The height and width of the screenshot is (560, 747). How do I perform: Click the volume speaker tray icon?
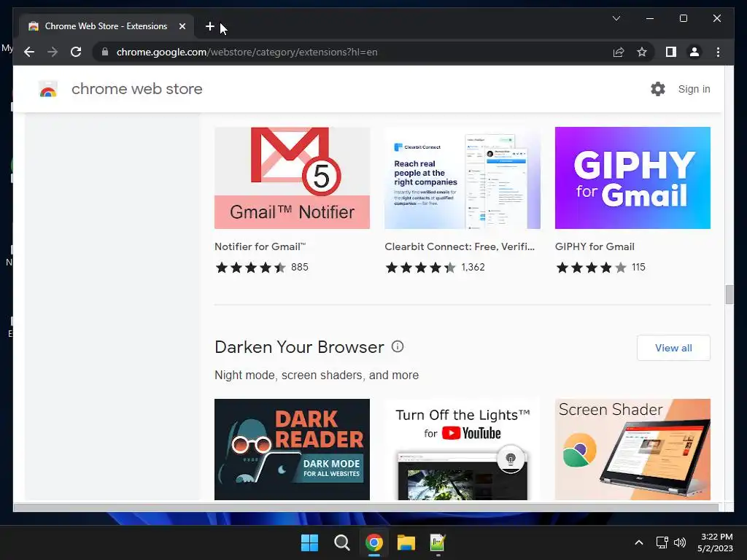pyautogui.click(x=680, y=542)
